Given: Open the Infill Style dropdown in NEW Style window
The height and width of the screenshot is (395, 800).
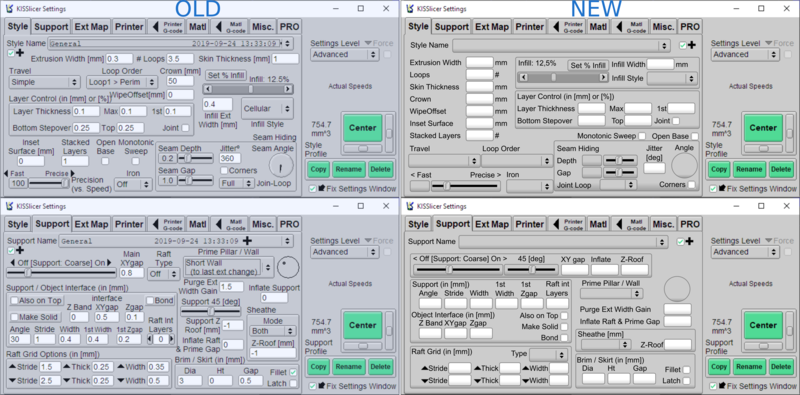Looking at the screenshot, I should [672, 79].
